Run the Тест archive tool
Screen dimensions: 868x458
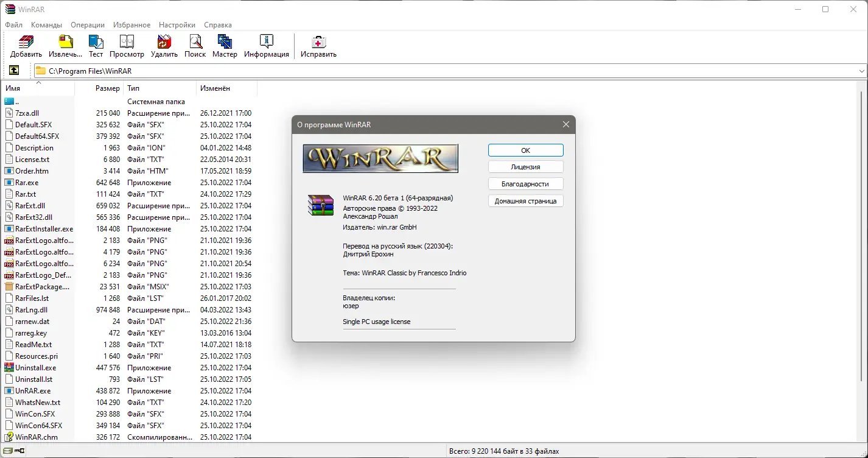click(96, 42)
